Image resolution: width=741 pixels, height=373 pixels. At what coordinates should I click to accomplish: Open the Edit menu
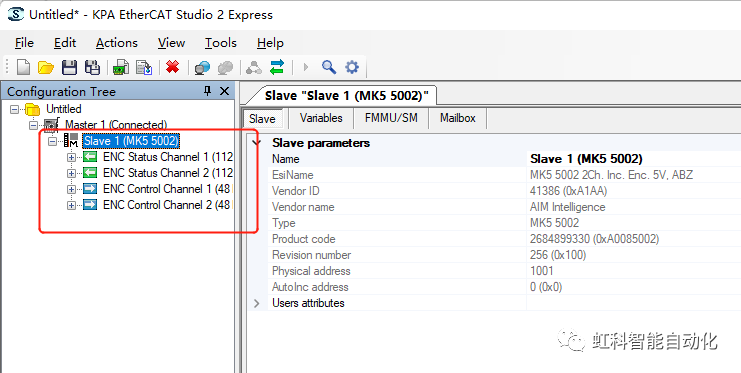click(65, 43)
